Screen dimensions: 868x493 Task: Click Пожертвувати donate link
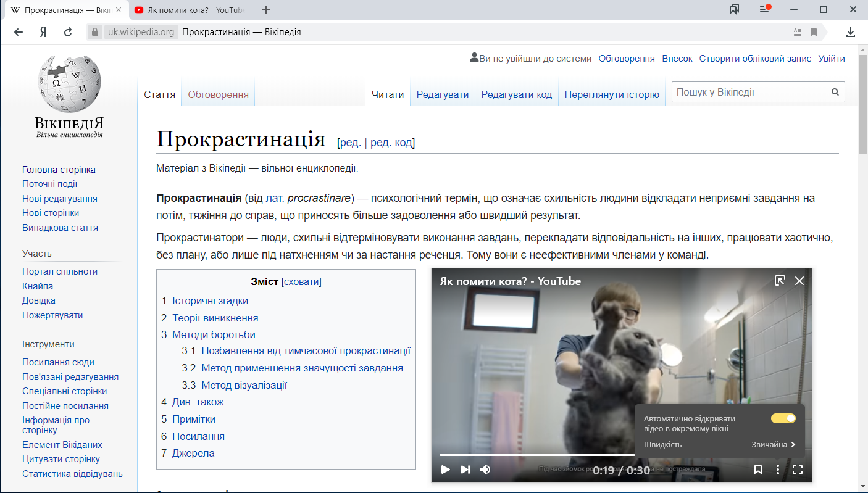[x=52, y=315]
